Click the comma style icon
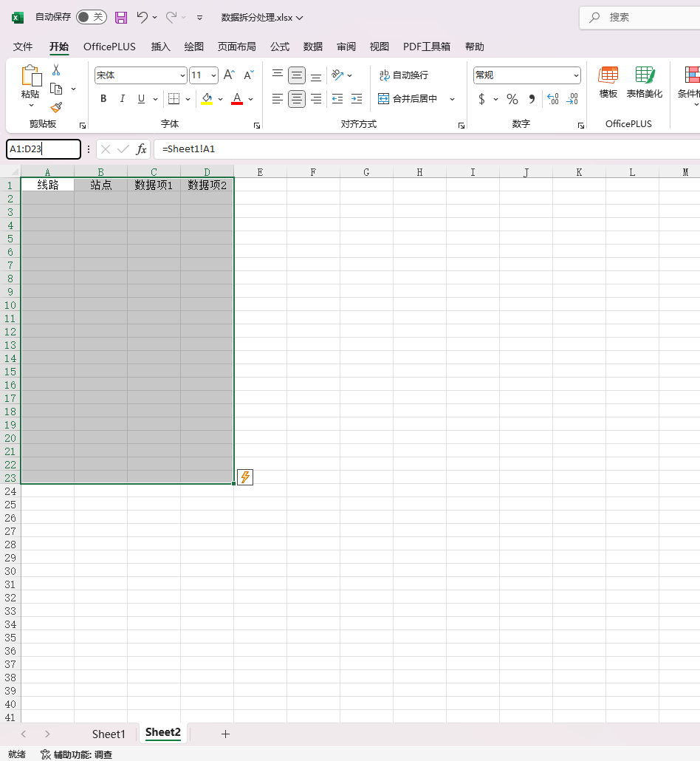 (x=532, y=99)
